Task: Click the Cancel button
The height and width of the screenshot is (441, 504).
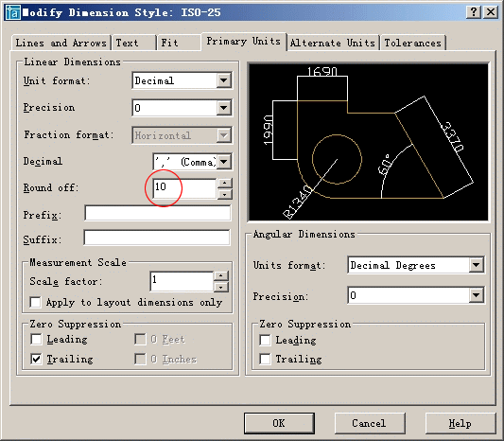Action: tap(369, 423)
